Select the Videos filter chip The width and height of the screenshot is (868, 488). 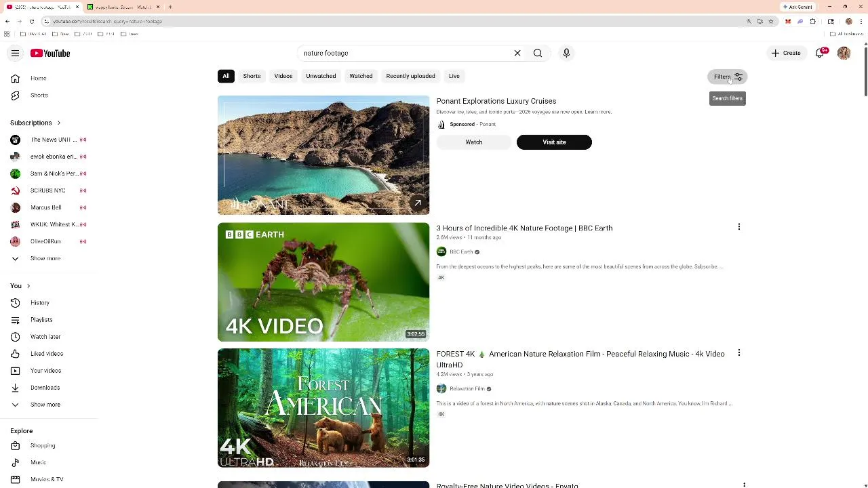283,76
